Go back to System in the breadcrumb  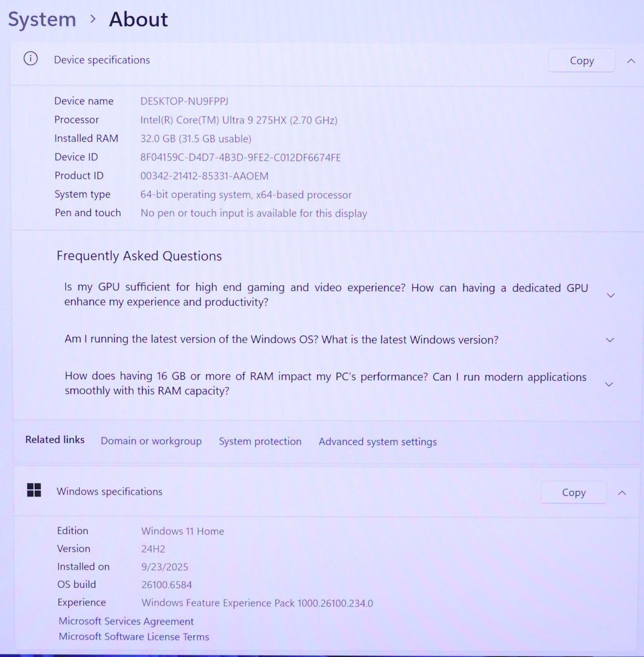click(42, 19)
